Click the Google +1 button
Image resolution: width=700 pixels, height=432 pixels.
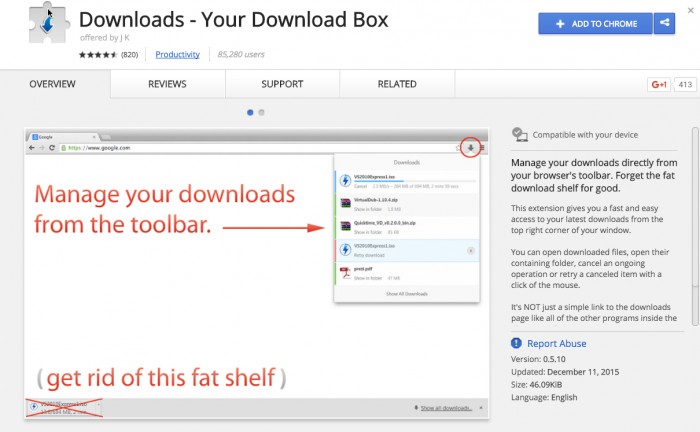tap(659, 84)
